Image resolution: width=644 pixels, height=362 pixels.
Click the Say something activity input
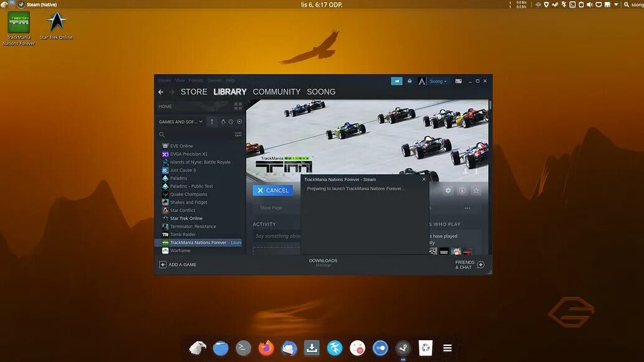point(278,236)
